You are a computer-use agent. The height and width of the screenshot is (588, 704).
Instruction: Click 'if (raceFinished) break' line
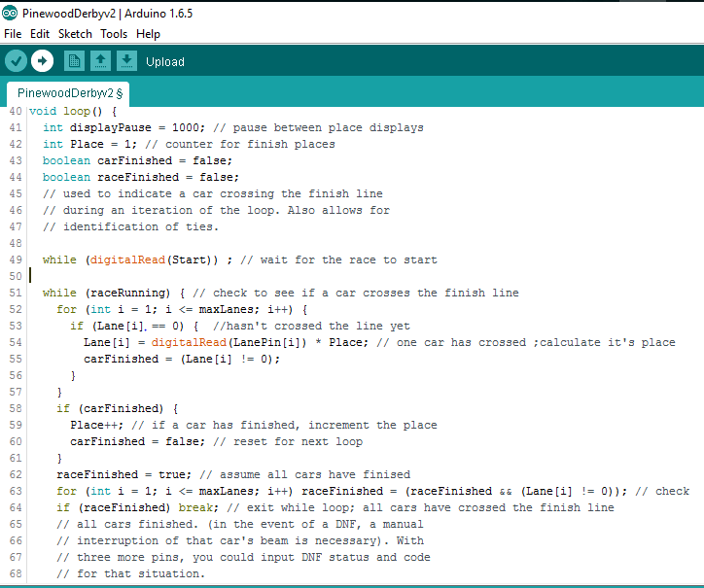[x=137, y=507]
